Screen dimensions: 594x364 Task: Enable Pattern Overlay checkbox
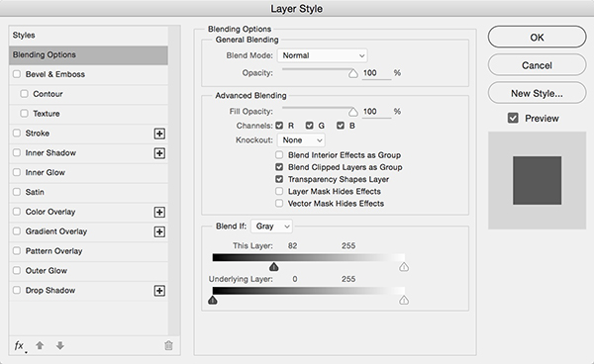(17, 251)
